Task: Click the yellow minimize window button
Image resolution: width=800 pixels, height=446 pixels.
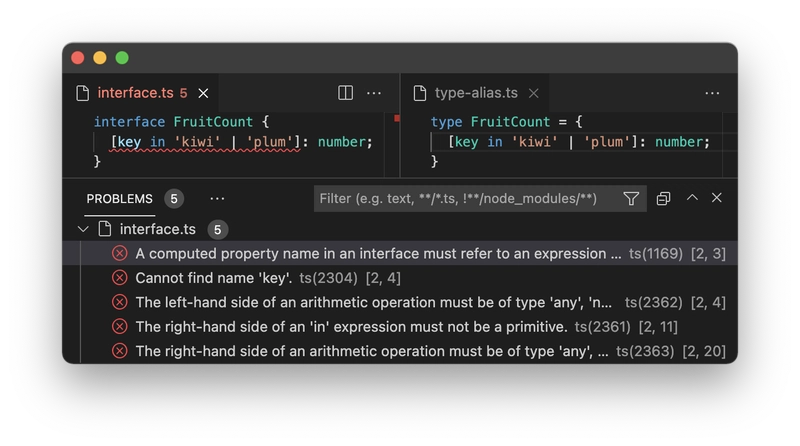Action: coord(100,58)
